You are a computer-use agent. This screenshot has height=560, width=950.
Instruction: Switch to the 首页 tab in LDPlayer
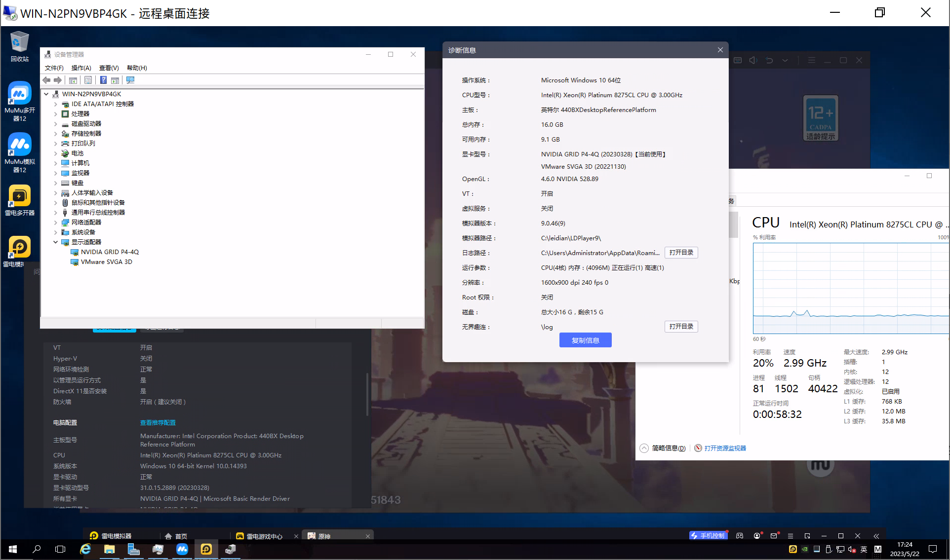pos(177,536)
